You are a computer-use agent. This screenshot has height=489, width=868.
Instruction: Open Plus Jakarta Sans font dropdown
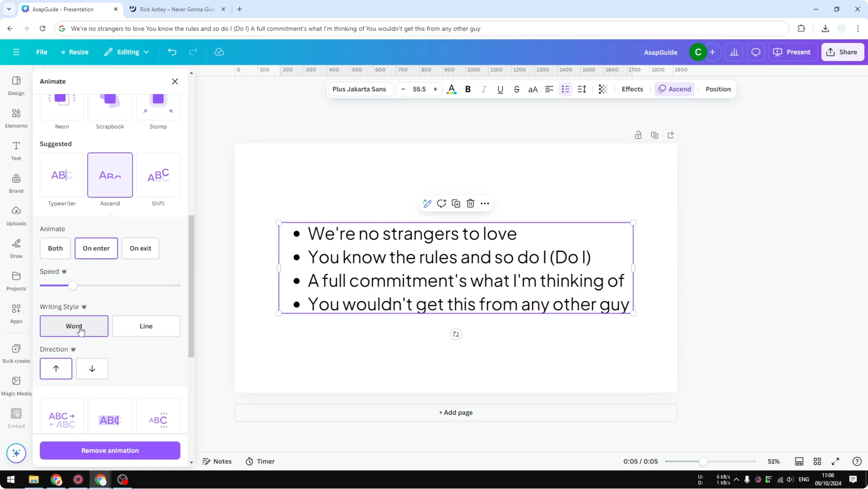coord(360,89)
